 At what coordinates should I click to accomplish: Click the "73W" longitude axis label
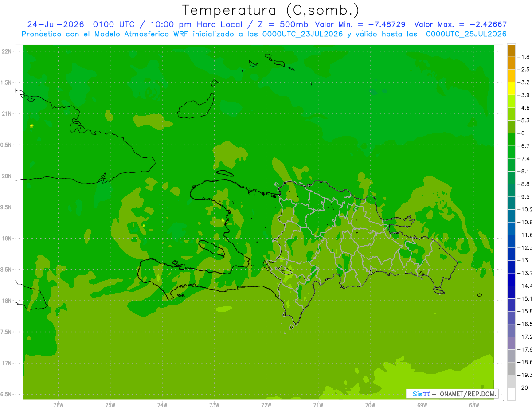click(x=214, y=404)
